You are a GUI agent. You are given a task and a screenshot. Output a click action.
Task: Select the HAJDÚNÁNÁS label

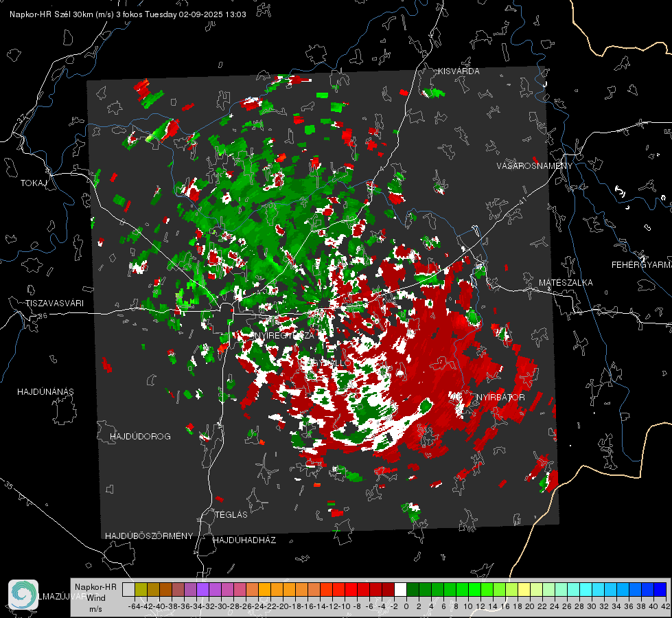tap(45, 392)
